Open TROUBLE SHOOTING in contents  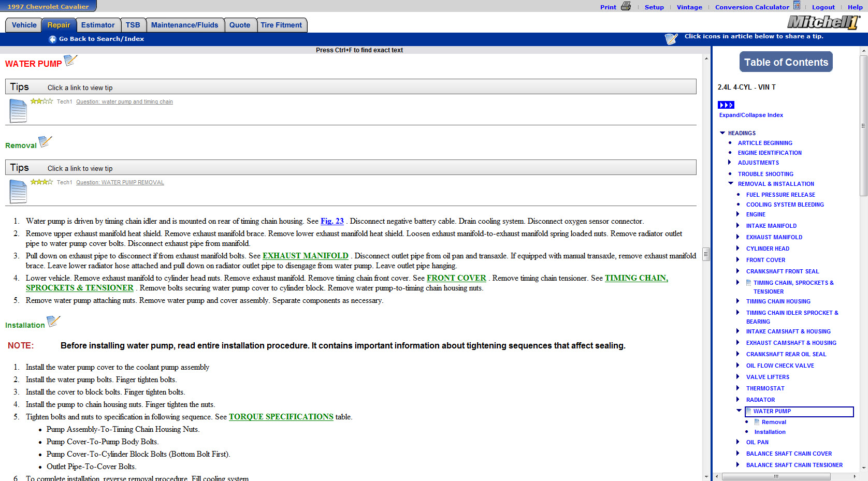click(765, 174)
